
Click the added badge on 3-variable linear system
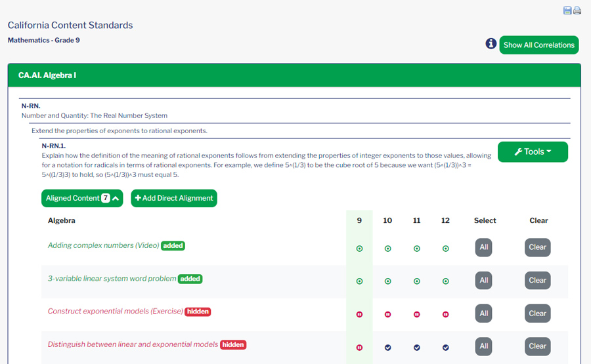[190, 279]
